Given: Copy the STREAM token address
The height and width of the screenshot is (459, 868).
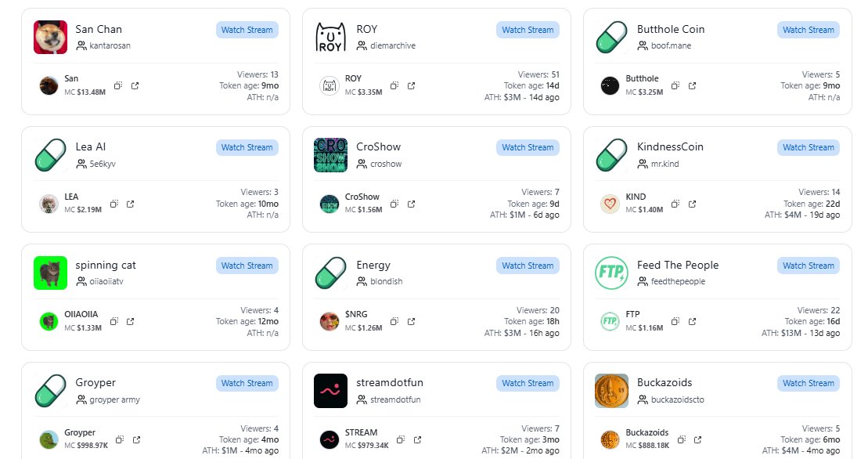Looking at the screenshot, I should click(x=400, y=439).
